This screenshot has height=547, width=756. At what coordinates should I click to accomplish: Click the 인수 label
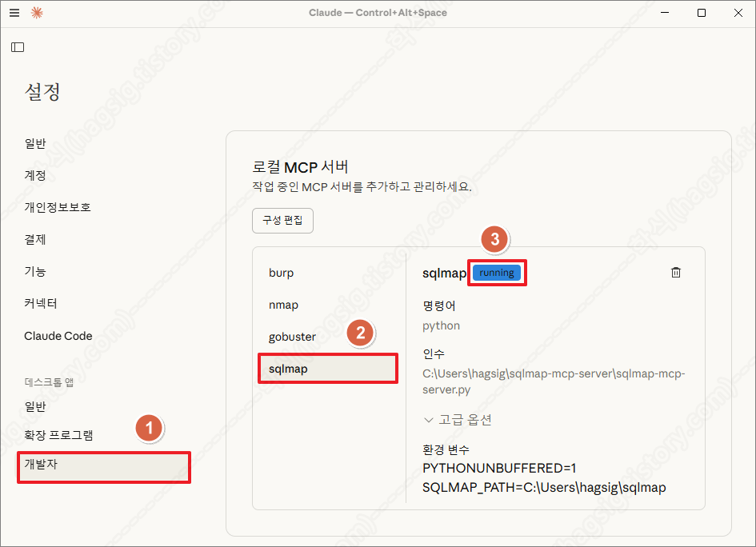434,353
